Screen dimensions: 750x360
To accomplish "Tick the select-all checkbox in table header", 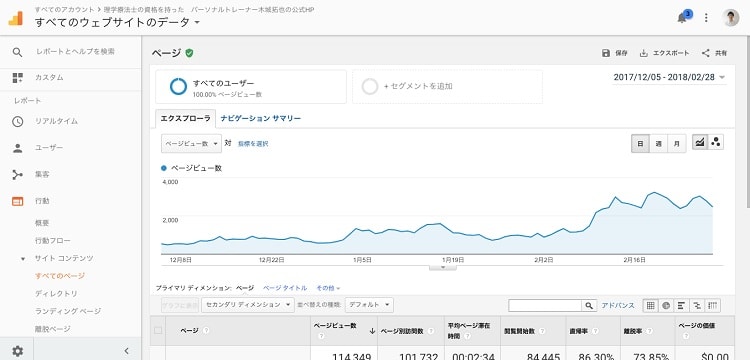I will click(x=158, y=330).
